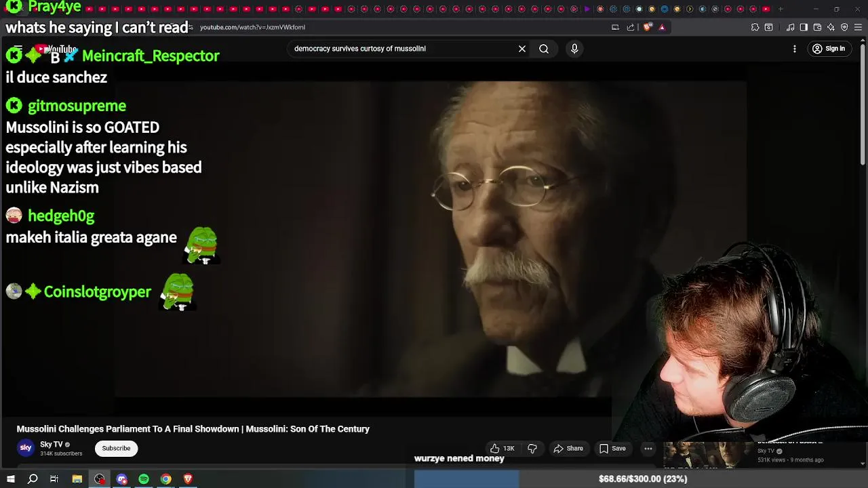Click the search visual-lookup icon in toolbar

[x=768, y=27]
